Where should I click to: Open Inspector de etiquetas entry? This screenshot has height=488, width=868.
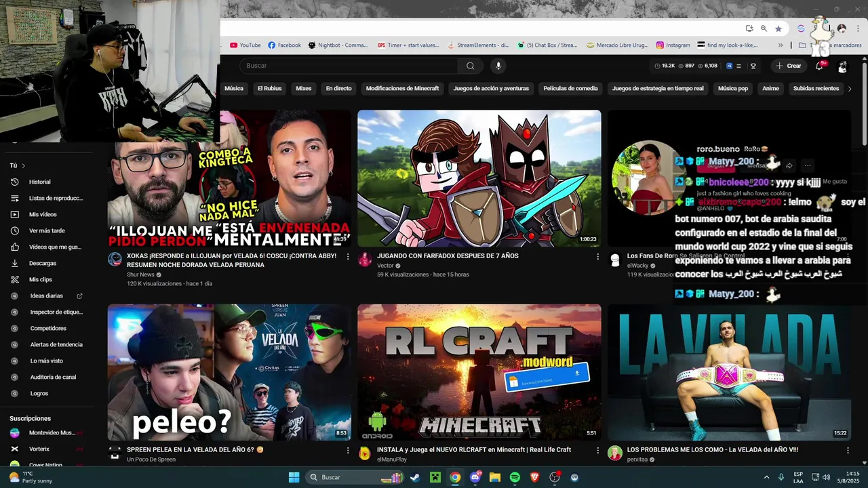click(47, 312)
